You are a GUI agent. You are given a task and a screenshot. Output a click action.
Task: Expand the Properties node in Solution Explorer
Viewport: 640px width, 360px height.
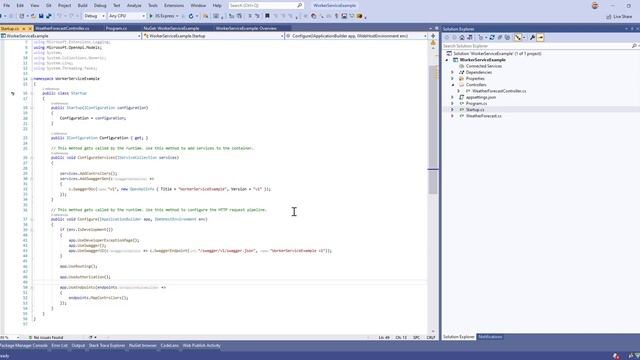click(452, 78)
